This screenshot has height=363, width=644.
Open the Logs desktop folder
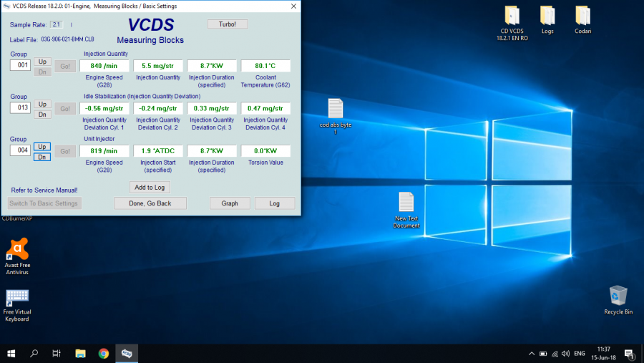[547, 16]
